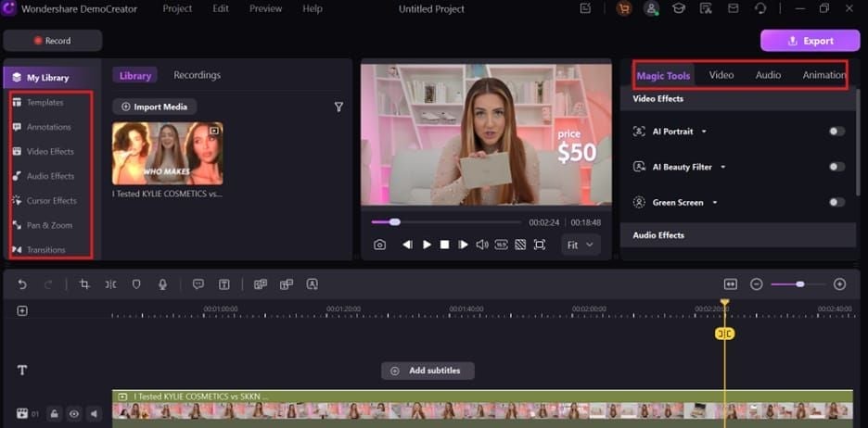Select the KYLIE COSMETICS media thumbnail
This screenshot has width=868, height=428.
click(x=168, y=153)
